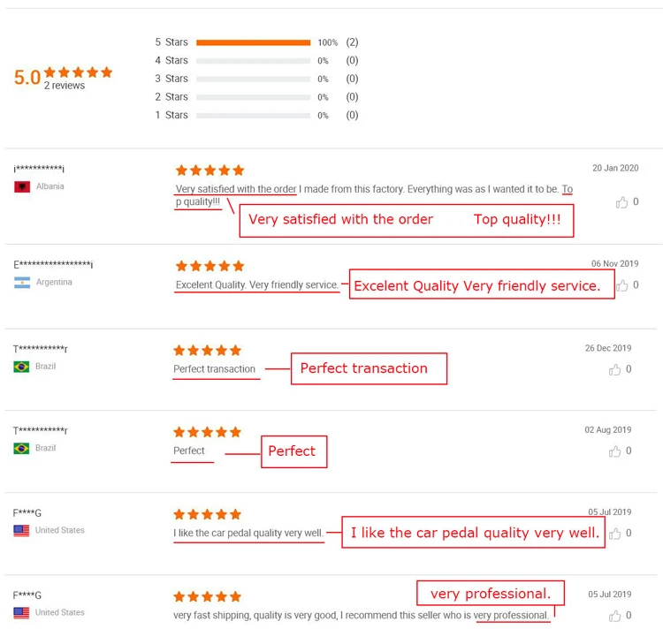Click the 'very professional.' red callout
The image size is (663, 644).
click(x=490, y=594)
